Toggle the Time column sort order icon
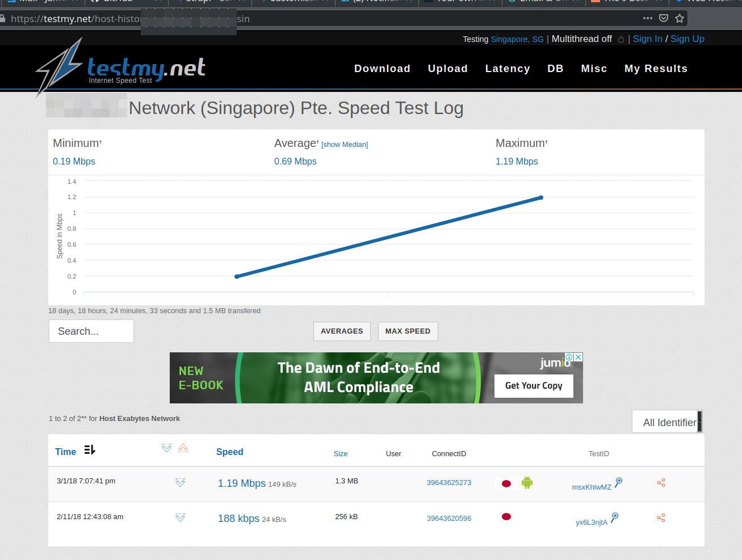The width and height of the screenshot is (742, 560). tap(90, 450)
